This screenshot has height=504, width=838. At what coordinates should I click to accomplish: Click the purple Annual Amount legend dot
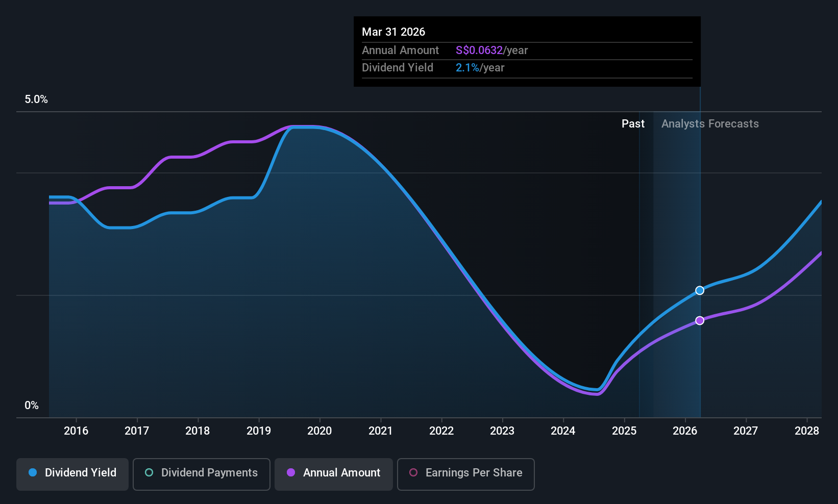pyautogui.click(x=291, y=473)
